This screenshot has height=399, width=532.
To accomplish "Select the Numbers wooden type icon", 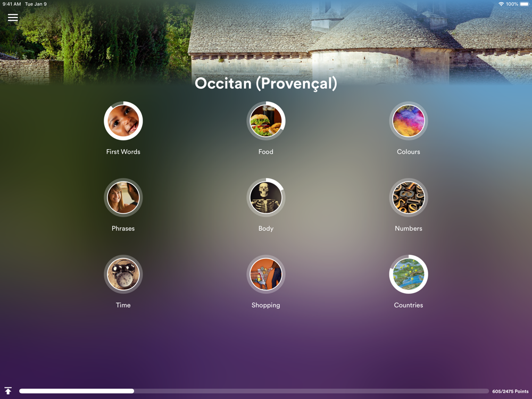I will pyautogui.click(x=409, y=197).
